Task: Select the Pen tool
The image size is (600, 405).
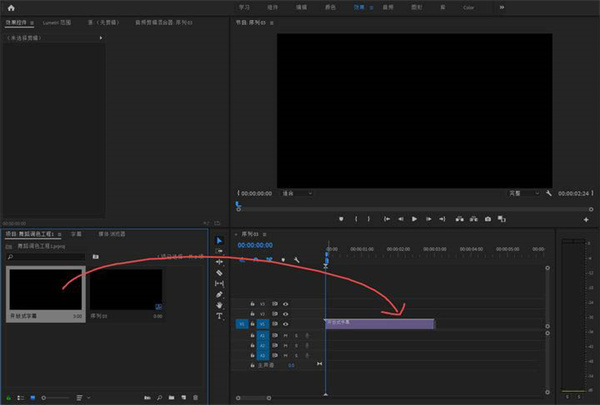Action: pos(219,294)
